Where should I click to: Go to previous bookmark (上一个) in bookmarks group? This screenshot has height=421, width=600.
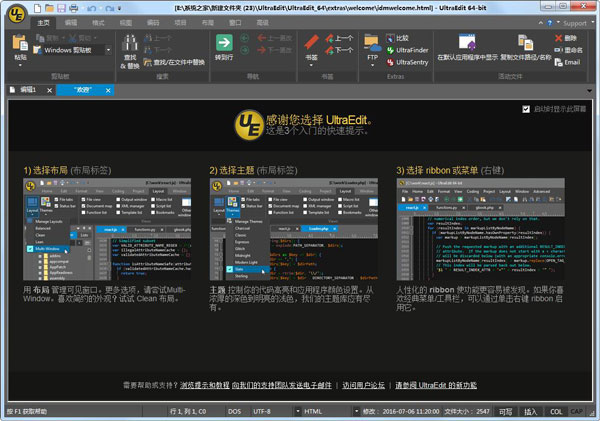(339, 38)
